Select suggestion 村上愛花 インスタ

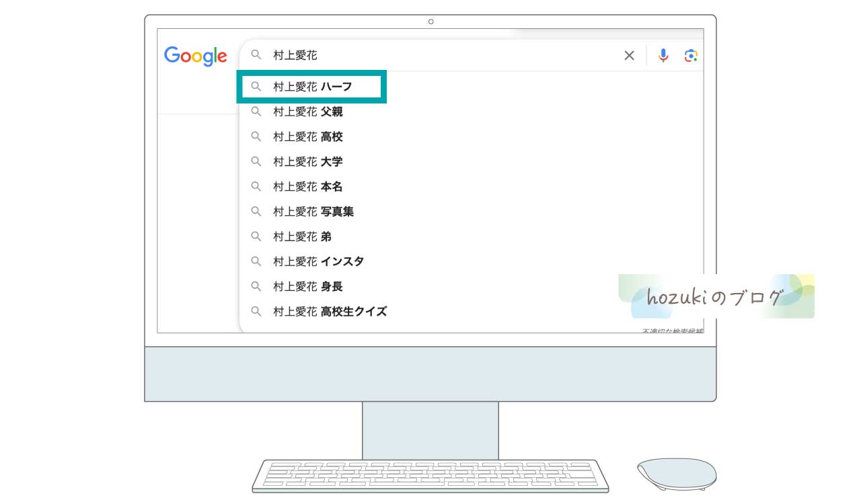pyautogui.click(x=471, y=261)
